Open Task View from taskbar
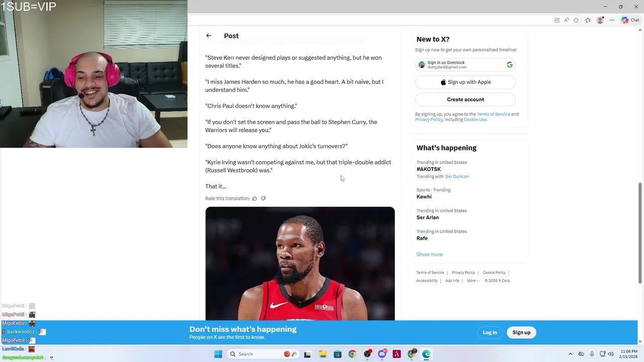Image resolution: width=644 pixels, height=362 pixels. 307,354
